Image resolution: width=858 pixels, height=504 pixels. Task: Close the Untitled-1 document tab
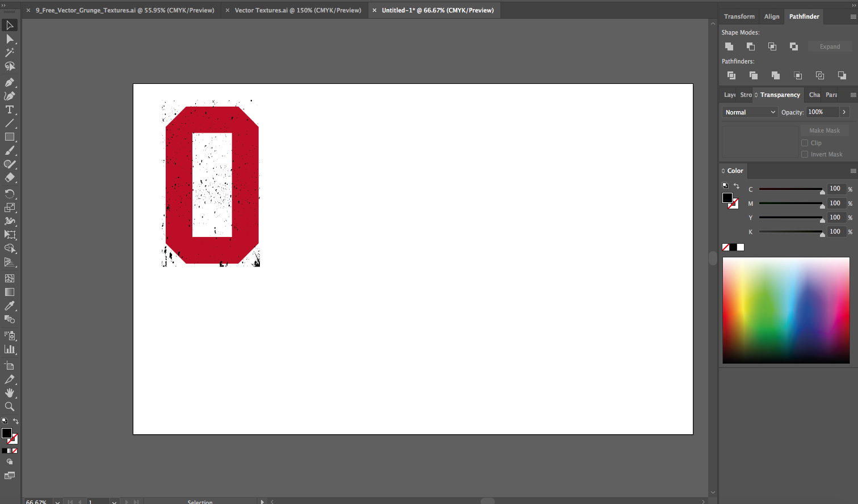(375, 10)
